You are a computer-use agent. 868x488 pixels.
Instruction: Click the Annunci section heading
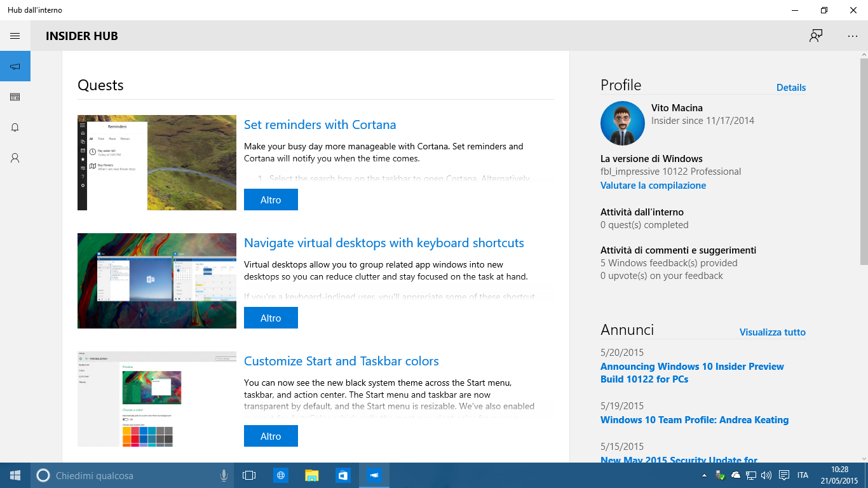point(627,330)
